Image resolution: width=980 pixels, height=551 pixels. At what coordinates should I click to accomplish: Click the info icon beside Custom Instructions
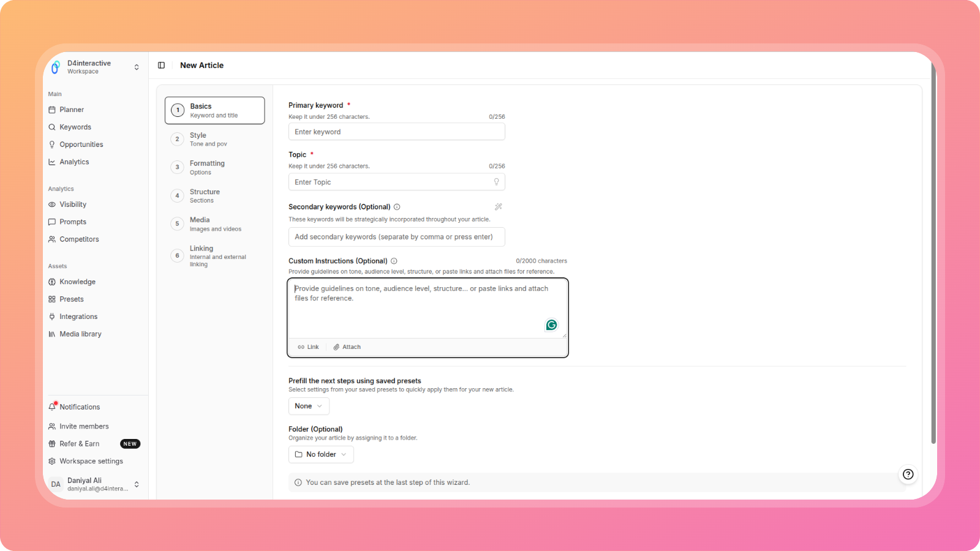[x=394, y=261]
